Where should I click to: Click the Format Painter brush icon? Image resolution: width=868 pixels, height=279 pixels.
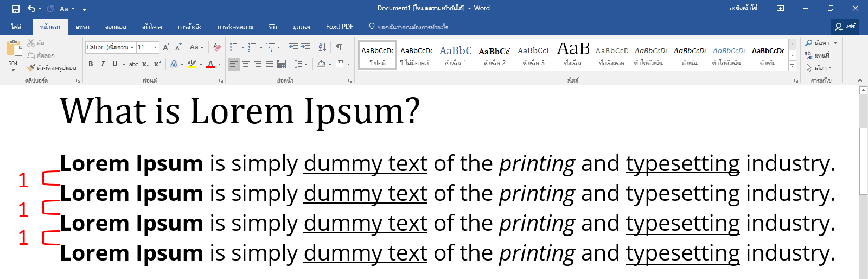[x=31, y=68]
